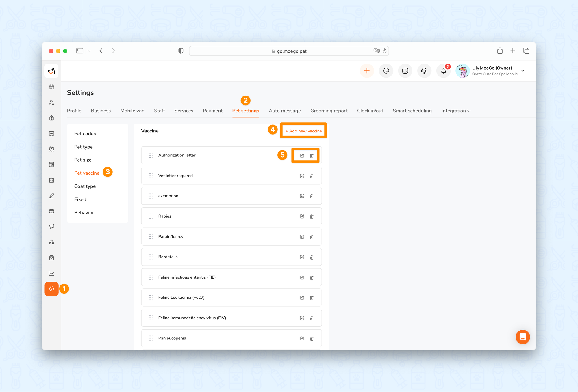The image size is (578, 392).
Task: Click the notification bell icon
Action: (443, 71)
